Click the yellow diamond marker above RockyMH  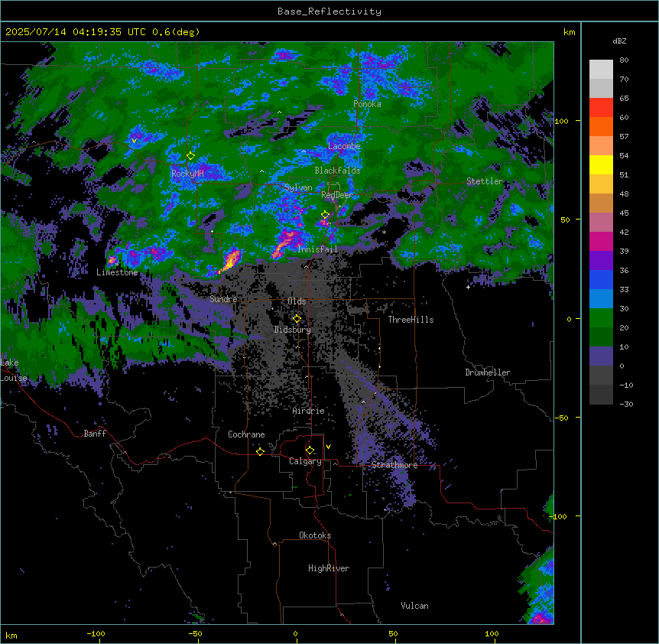coord(190,156)
